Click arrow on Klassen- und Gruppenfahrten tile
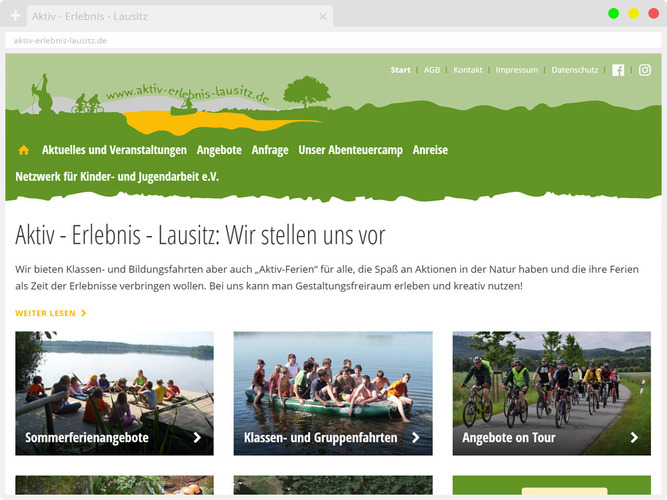Screen dimensions: 667x500 point(415,437)
